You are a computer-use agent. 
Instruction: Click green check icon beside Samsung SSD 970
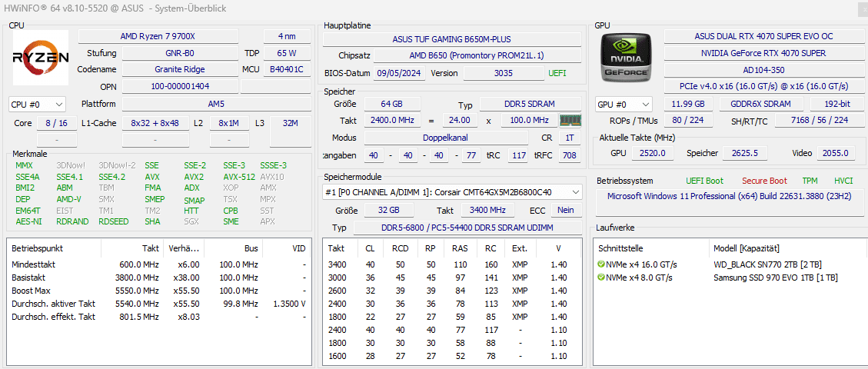click(x=602, y=278)
